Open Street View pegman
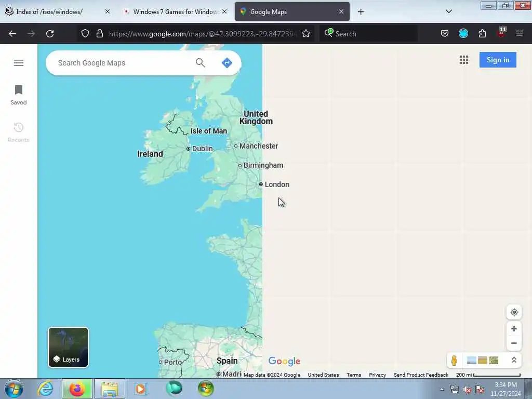Viewport: 532px width, 399px height. pyautogui.click(x=454, y=361)
